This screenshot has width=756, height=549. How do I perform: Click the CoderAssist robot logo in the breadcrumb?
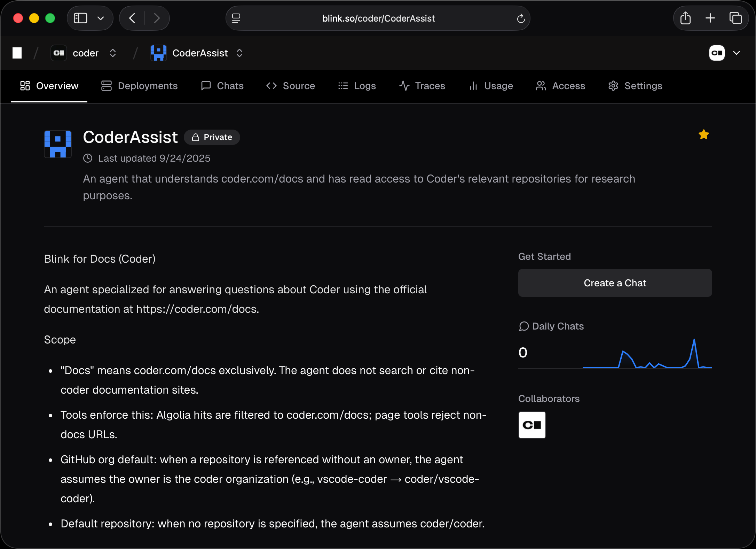point(159,53)
